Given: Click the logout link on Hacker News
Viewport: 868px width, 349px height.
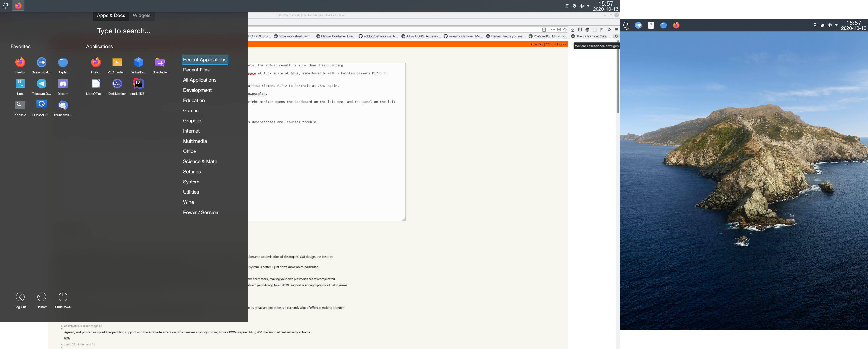Looking at the screenshot, I should pyautogui.click(x=562, y=44).
